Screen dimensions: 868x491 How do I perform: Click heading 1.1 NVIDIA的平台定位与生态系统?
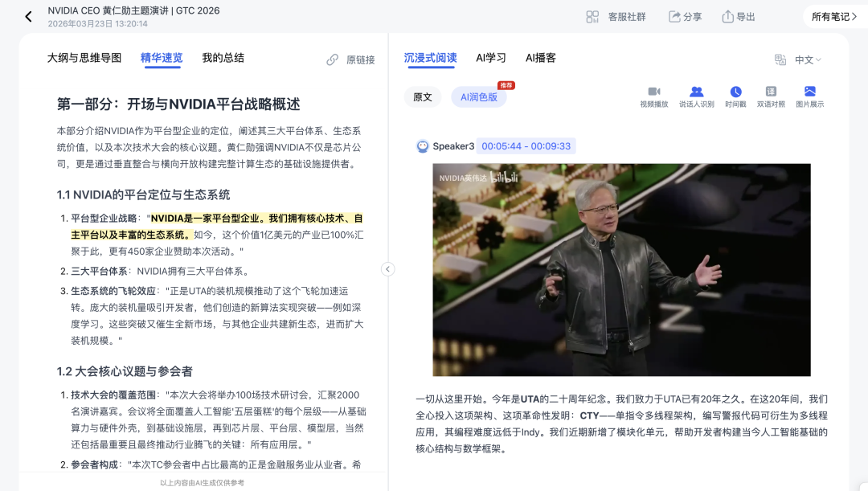click(x=143, y=194)
